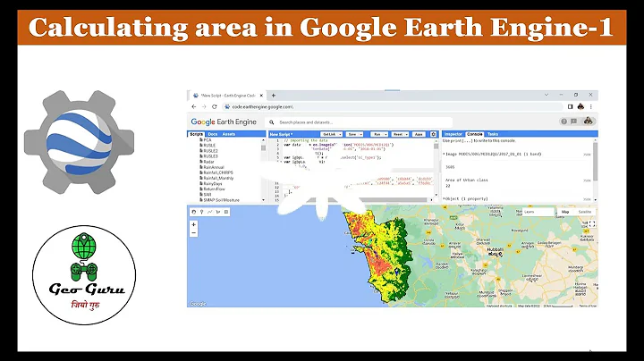
Task: Open the RainyDays script file
Action: coord(211,184)
